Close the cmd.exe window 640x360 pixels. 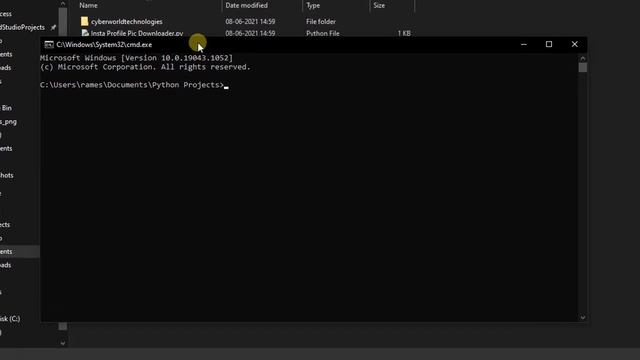(x=574, y=44)
